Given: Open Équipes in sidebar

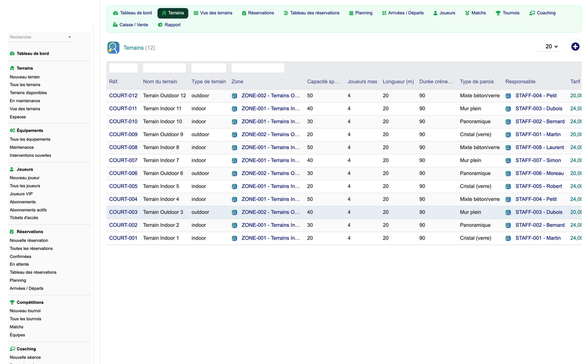Looking at the screenshot, I should pyautogui.click(x=17, y=335).
